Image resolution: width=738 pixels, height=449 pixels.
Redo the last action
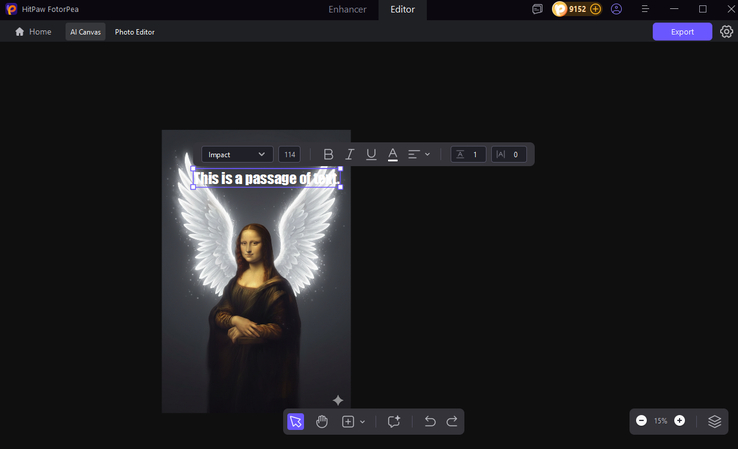(x=452, y=421)
